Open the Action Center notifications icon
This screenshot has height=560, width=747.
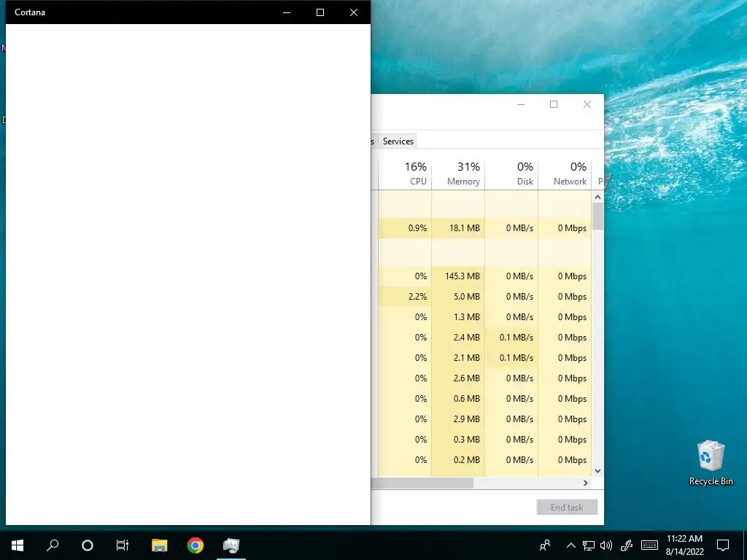pyautogui.click(x=723, y=545)
